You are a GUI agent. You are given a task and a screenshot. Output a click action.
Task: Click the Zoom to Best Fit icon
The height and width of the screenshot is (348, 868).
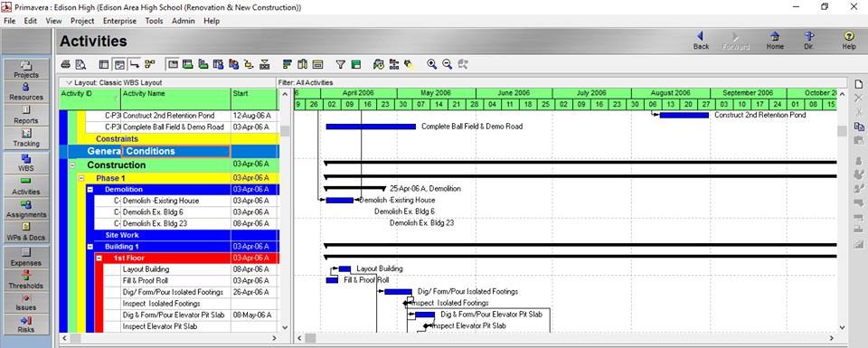(x=463, y=64)
